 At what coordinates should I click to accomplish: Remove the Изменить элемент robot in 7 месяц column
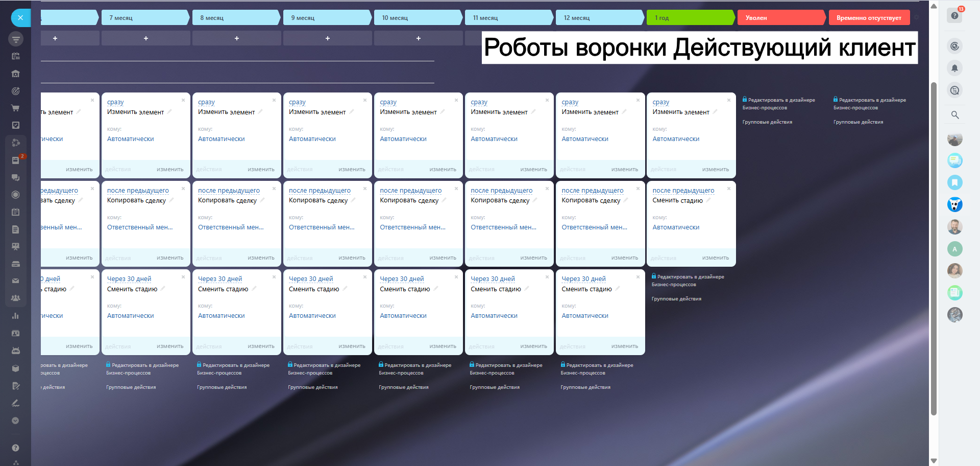pyautogui.click(x=183, y=100)
